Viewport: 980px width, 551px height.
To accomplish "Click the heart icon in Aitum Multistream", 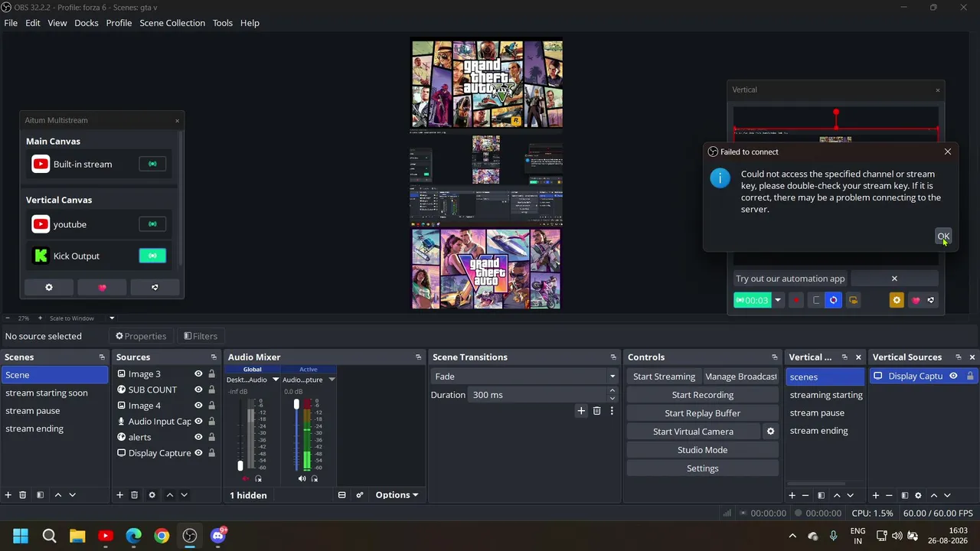I will tap(102, 287).
